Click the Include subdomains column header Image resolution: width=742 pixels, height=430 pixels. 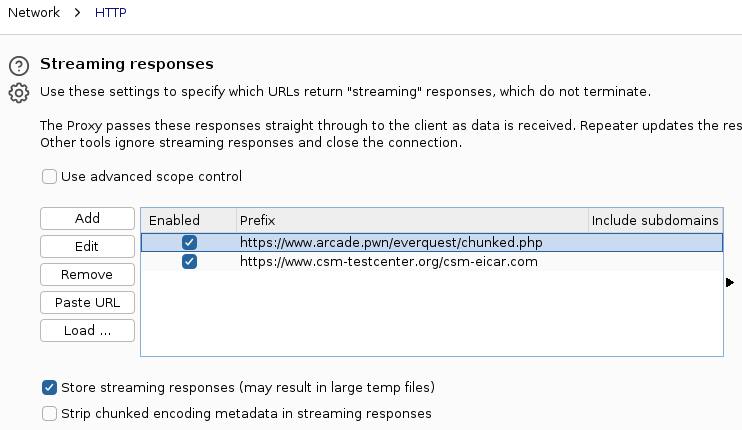point(655,220)
